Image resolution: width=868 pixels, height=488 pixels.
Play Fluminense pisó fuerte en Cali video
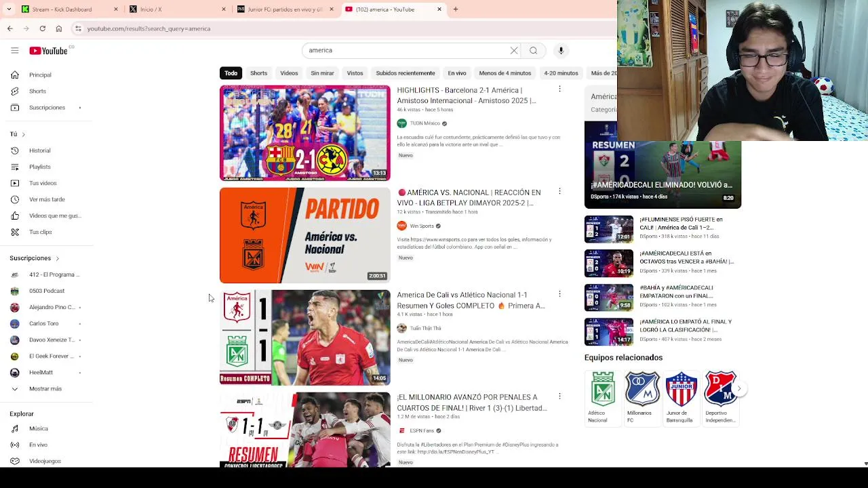pos(609,229)
